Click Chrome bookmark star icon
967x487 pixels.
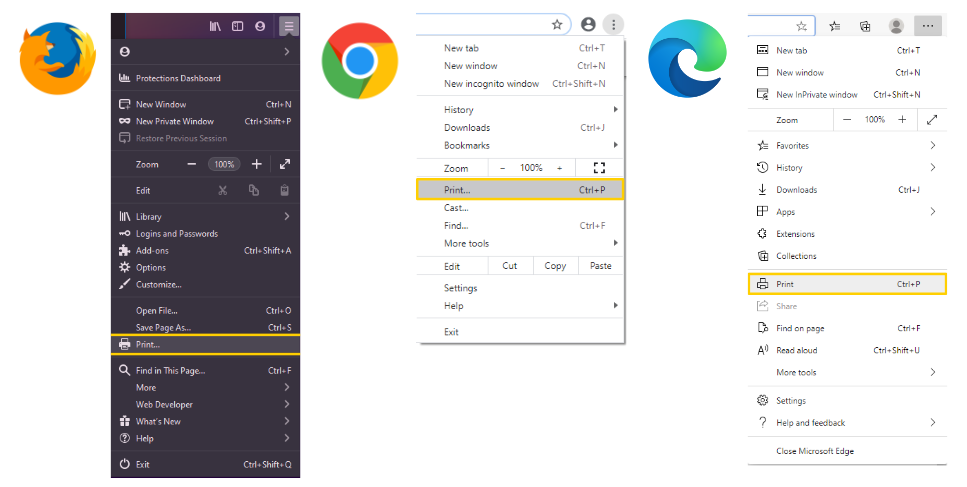pos(557,25)
